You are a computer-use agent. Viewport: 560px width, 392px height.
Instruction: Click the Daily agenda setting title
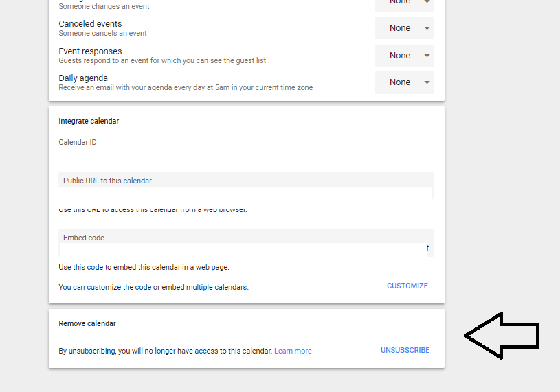tap(83, 78)
